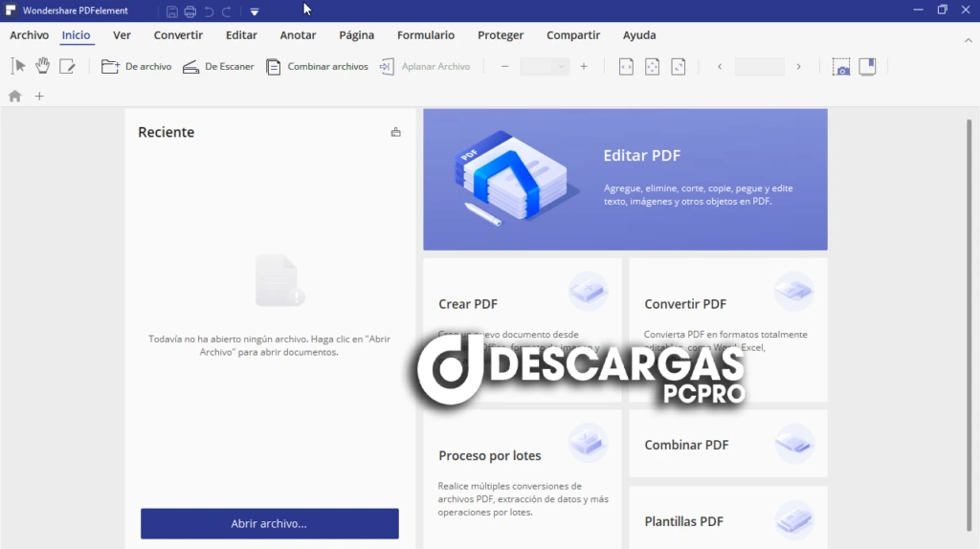Screen dimensions: 980x549
Task: Click the page number input field
Action: [x=759, y=67]
